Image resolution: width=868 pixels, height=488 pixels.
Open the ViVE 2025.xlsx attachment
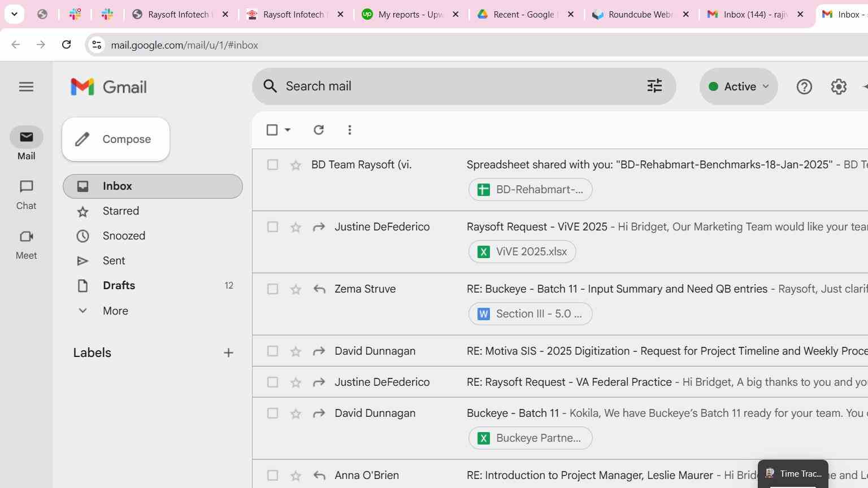coord(522,251)
